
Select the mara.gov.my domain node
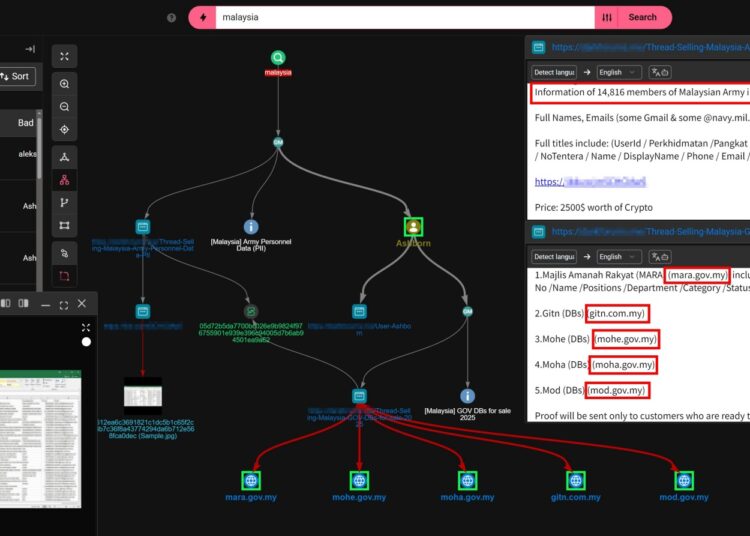coord(250,480)
